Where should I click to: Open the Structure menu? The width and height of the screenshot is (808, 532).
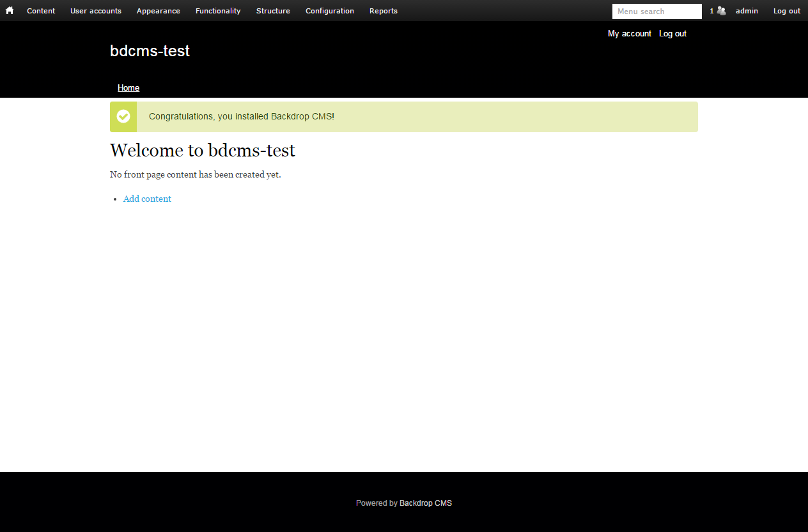tap(273, 11)
